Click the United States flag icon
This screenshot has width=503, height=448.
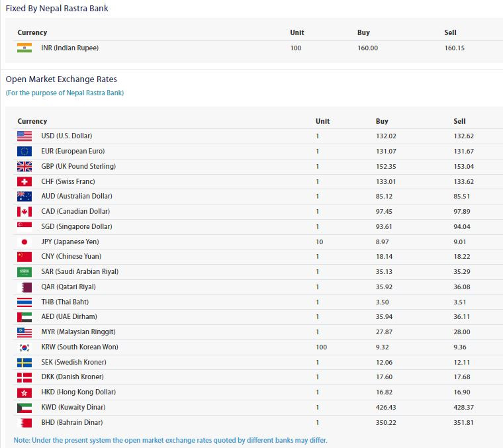(24, 136)
